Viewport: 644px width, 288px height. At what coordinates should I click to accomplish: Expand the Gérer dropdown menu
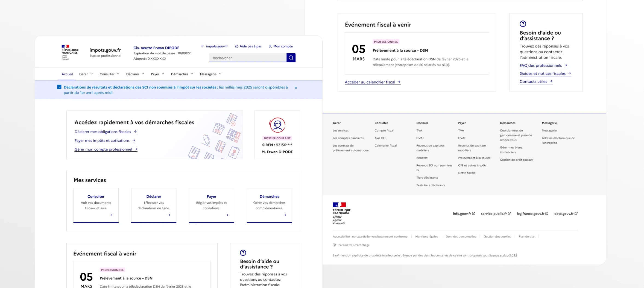[x=86, y=74]
